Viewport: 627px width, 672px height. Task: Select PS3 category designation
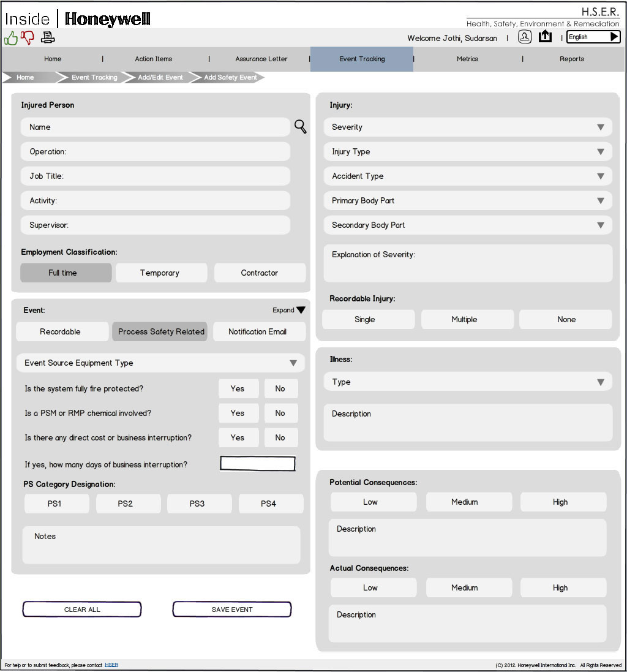(197, 504)
